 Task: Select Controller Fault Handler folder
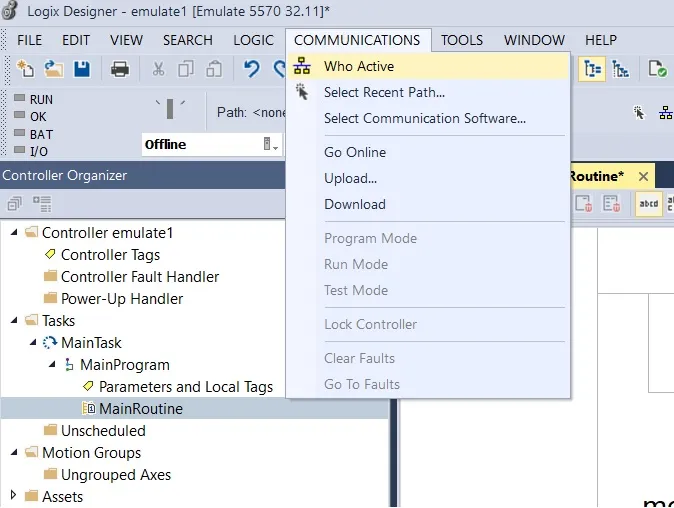click(x=140, y=276)
